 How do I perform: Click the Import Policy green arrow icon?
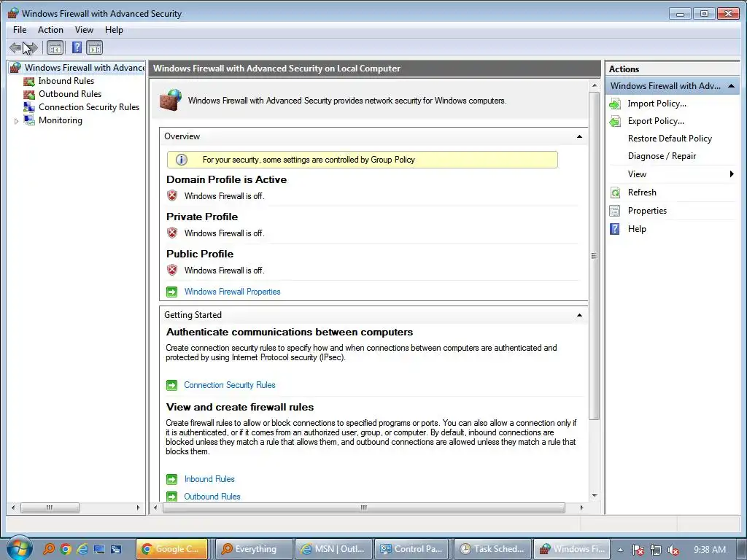pos(615,104)
